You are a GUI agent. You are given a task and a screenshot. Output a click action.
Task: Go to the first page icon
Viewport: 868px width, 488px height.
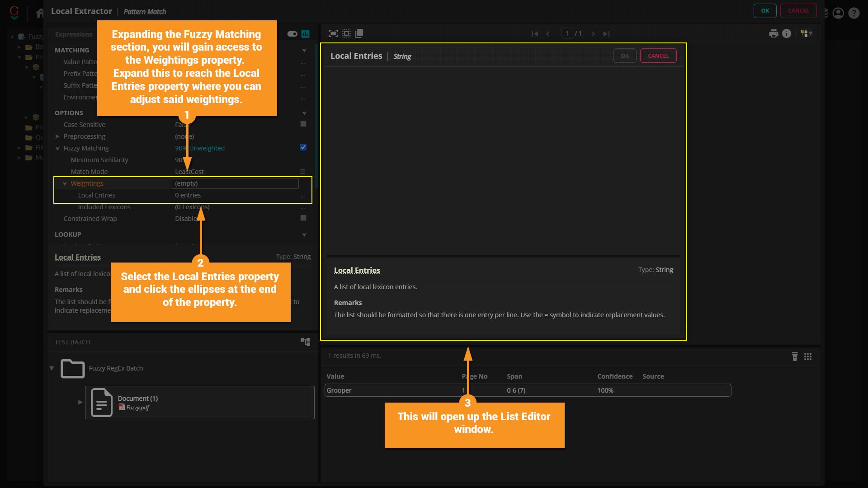pyautogui.click(x=535, y=34)
